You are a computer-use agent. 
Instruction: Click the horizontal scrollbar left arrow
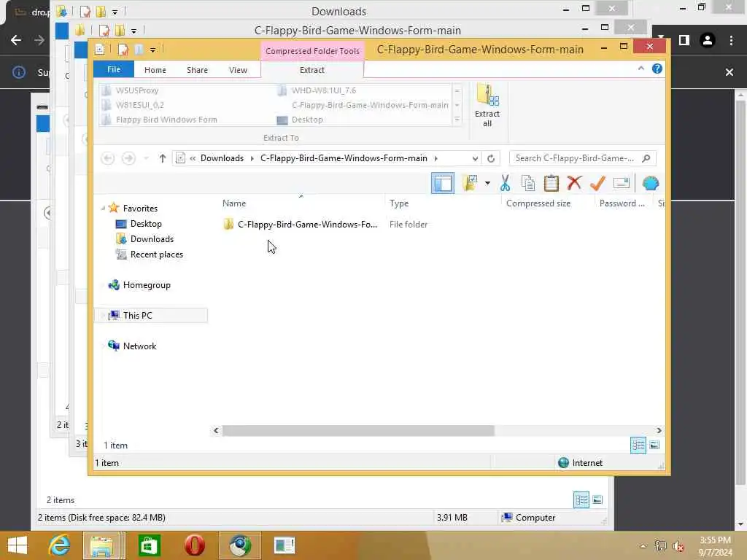coord(216,430)
